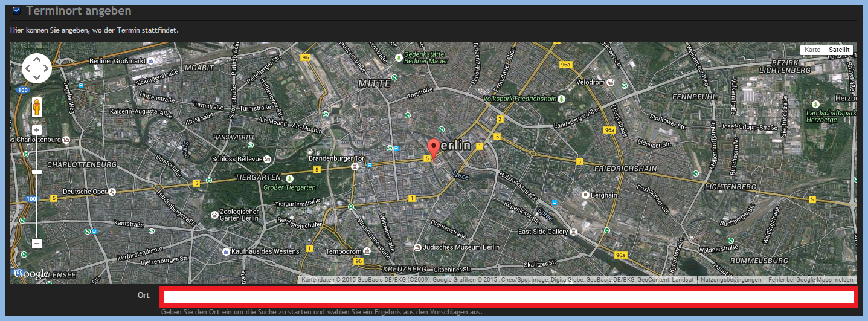Select the Brandenburger Tor landmark icon

(355, 166)
